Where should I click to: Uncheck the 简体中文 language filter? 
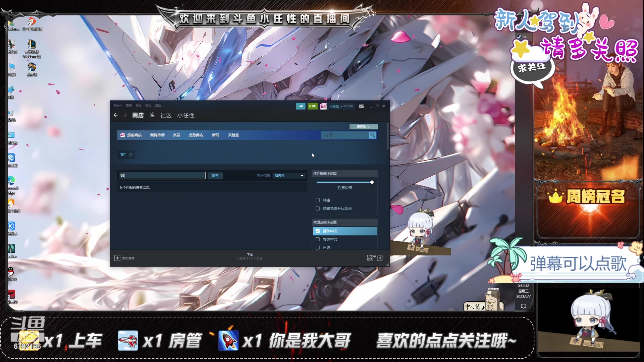pyautogui.click(x=318, y=231)
